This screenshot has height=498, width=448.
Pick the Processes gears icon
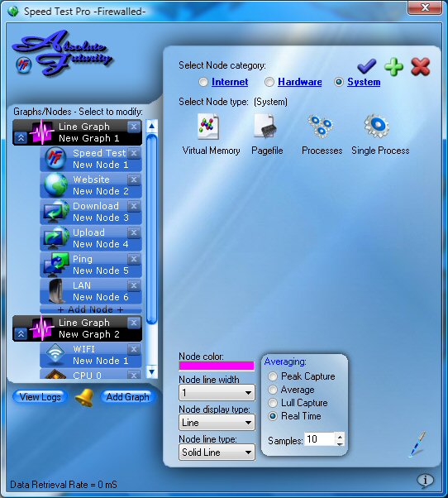click(320, 126)
